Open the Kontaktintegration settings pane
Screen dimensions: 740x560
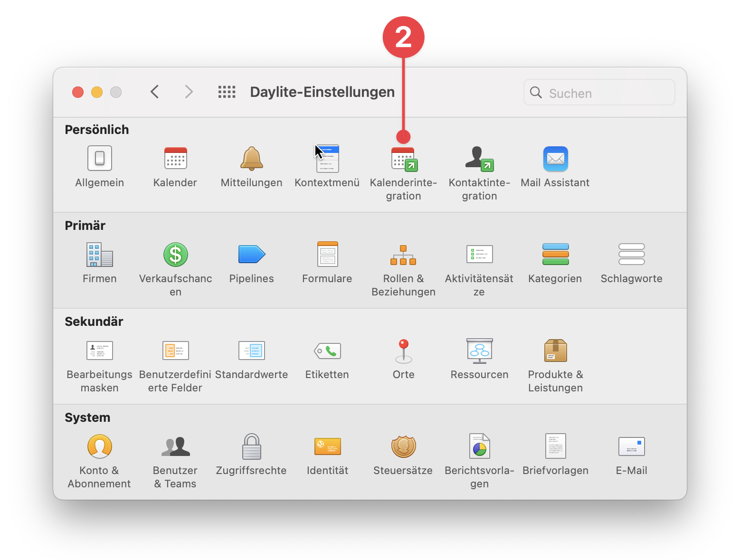point(479,159)
